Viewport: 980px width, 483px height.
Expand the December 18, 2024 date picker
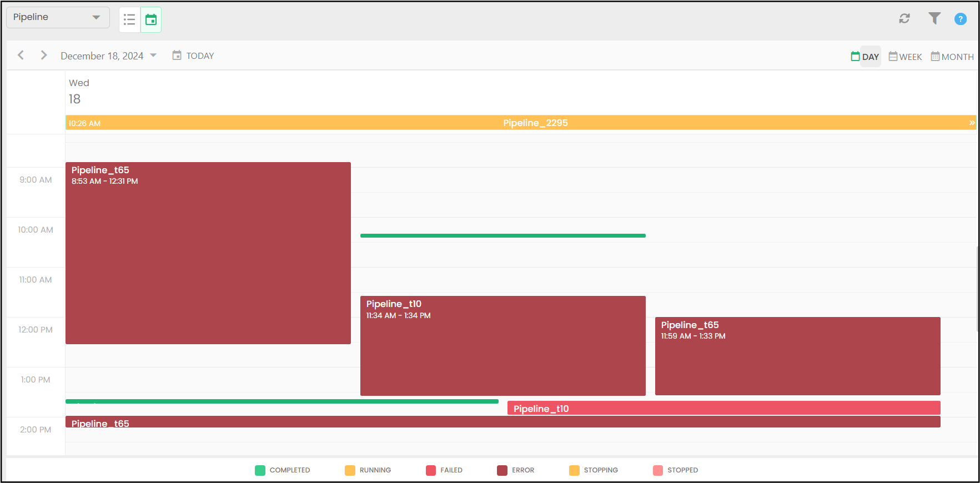(x=108, y=56)
